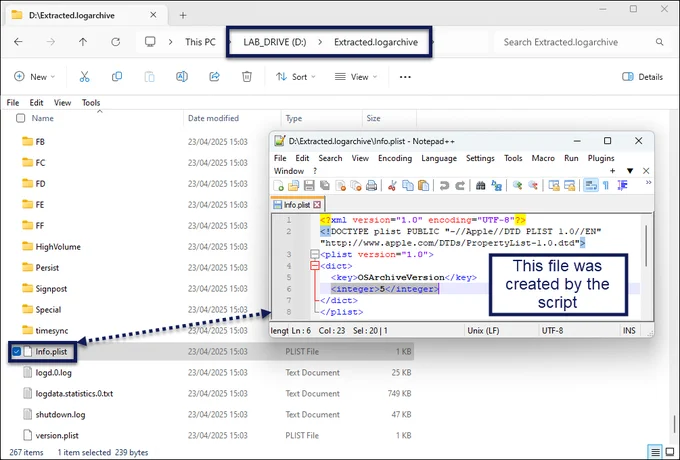680x460 pixels.
Task: Toggle INS insert mode in status bar
Action: pos(629,330)
